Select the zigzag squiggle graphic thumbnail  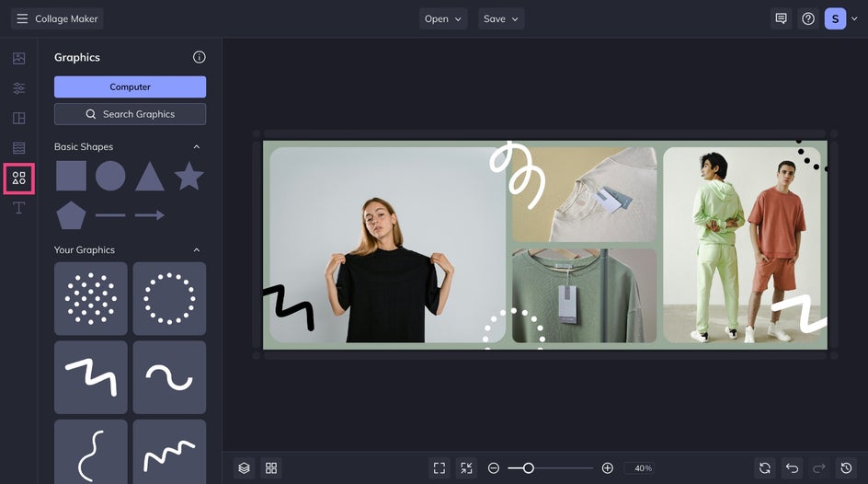point(91,377)
